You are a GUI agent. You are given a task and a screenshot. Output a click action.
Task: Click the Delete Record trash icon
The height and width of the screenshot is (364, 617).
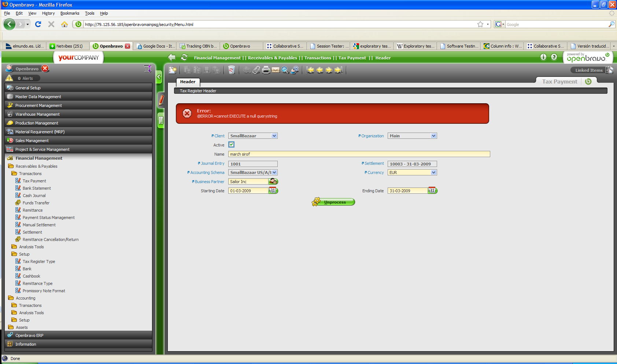click(231, 70)
